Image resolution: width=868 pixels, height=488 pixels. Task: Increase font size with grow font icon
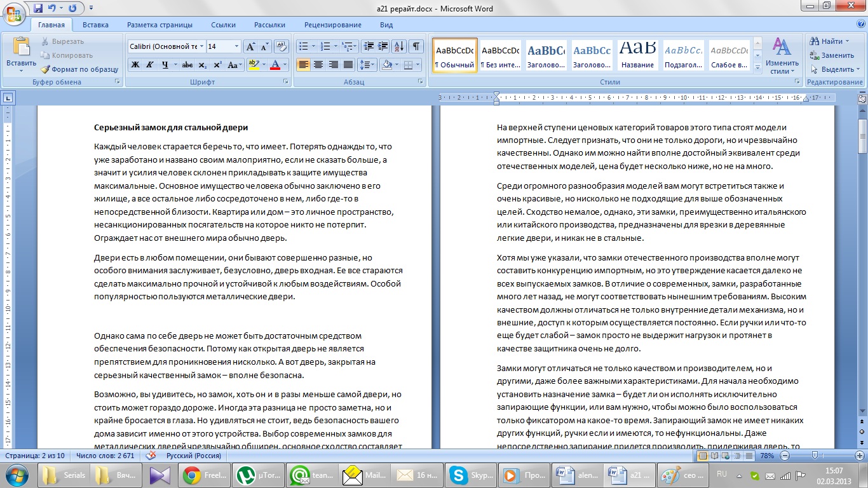(x=250, y=46)
